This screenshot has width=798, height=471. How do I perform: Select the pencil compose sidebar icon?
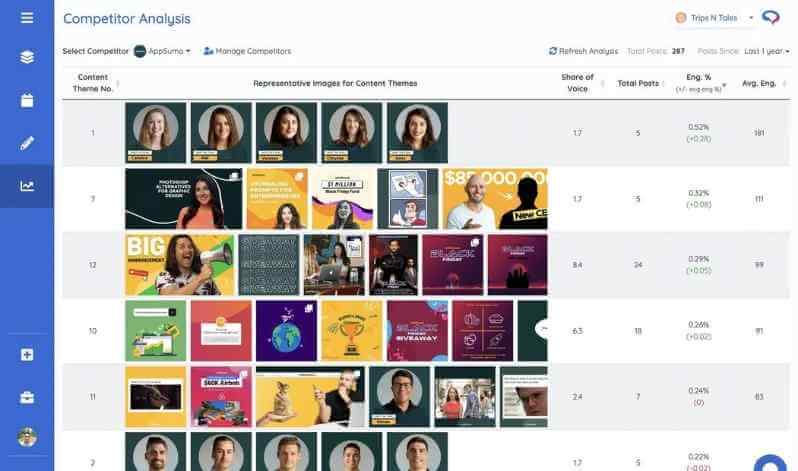[x=27, y=143]
